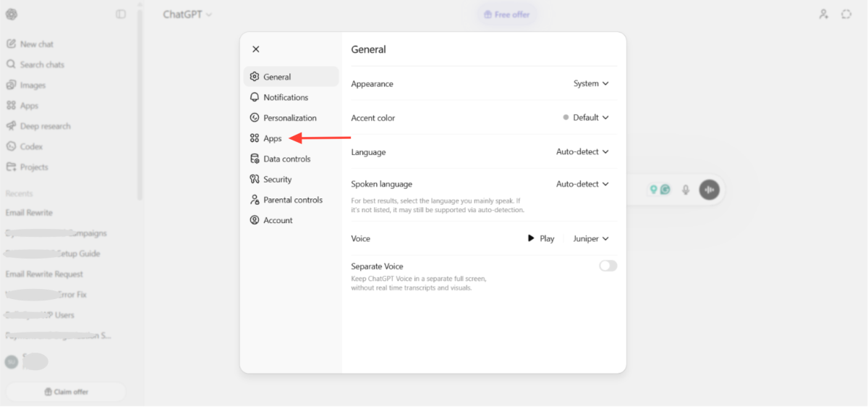Open the Notifications settings tab

click(285, 98)
